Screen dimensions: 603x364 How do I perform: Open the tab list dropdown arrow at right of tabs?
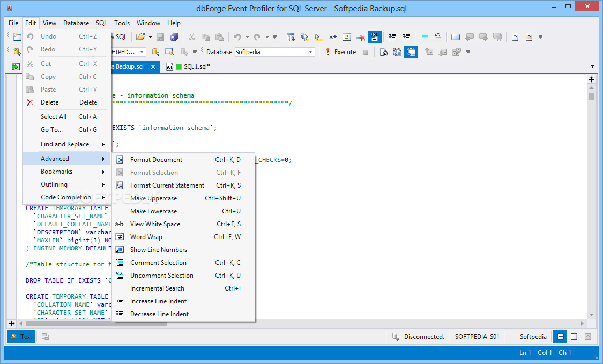pos(592,66)
